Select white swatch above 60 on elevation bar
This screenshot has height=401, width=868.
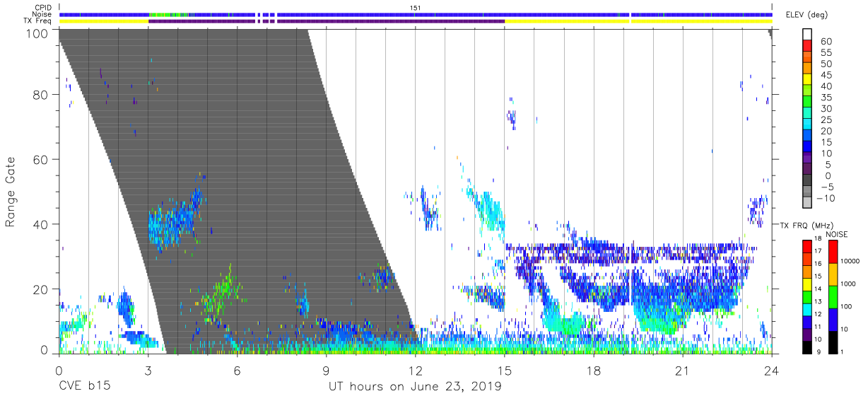coord(807,34)
